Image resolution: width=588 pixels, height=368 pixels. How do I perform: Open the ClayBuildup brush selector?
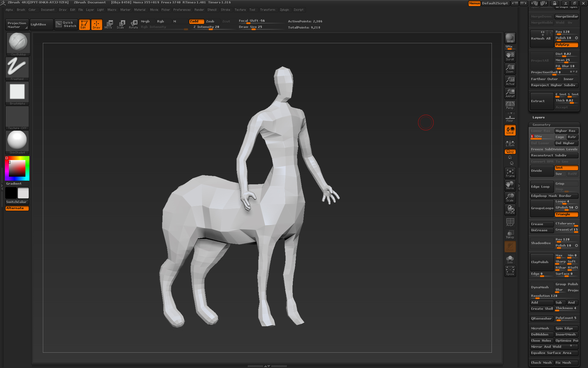pyautogui.click(x=18, y=43)
